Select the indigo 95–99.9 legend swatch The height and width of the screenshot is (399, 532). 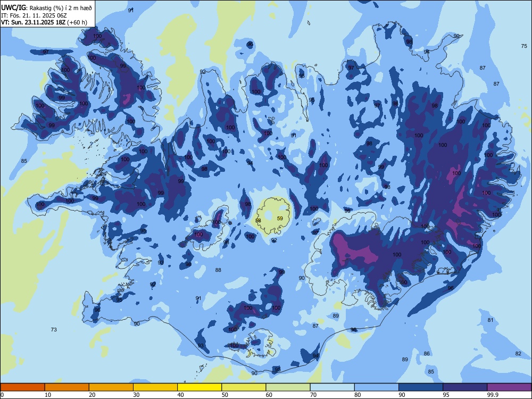click(465, 387)
